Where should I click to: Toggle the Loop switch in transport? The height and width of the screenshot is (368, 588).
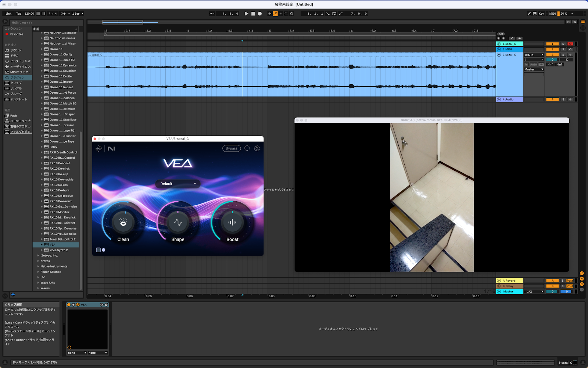click(334, 14)
